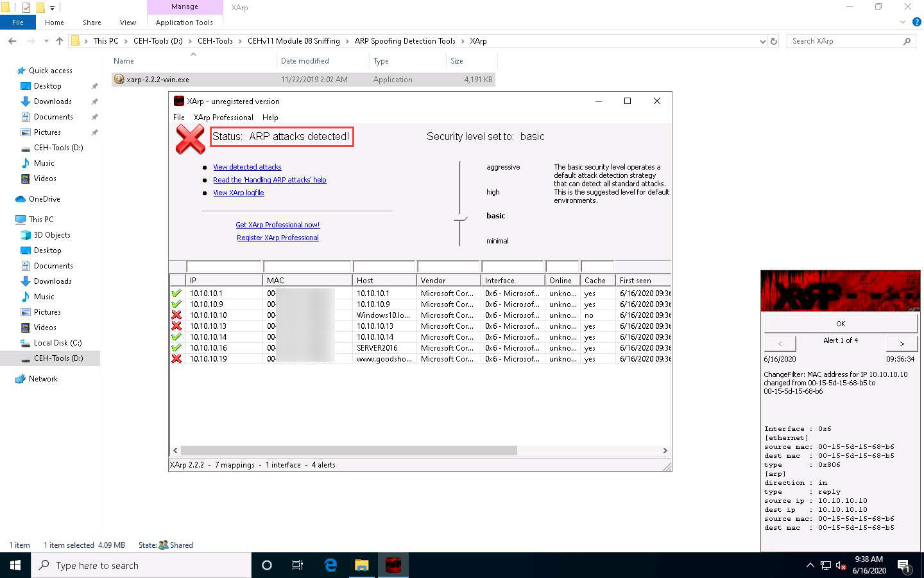Switch to the Explorer View tab
The height and width of the screenshot is (578, 924).
point(128,22)
